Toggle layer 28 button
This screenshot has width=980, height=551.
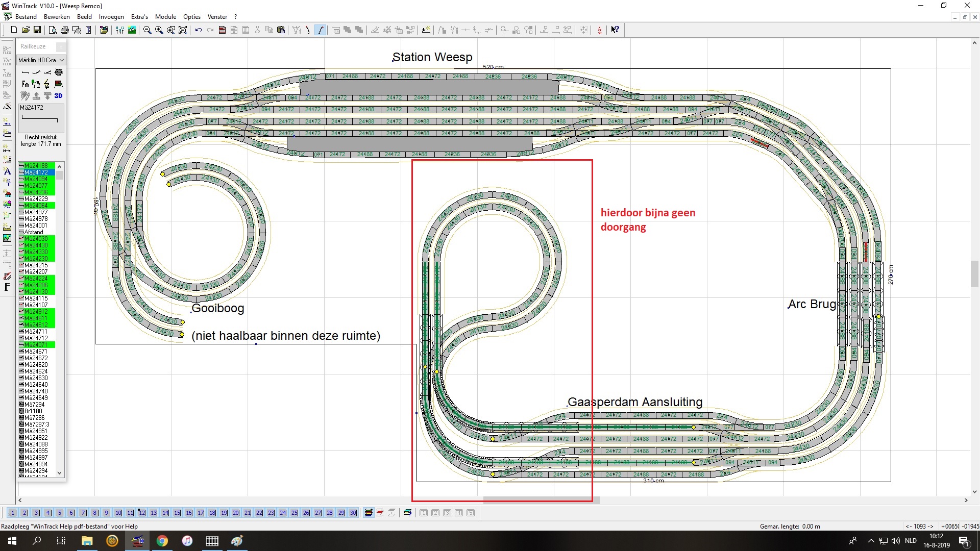pyautogui.click(x=330, y=513)
